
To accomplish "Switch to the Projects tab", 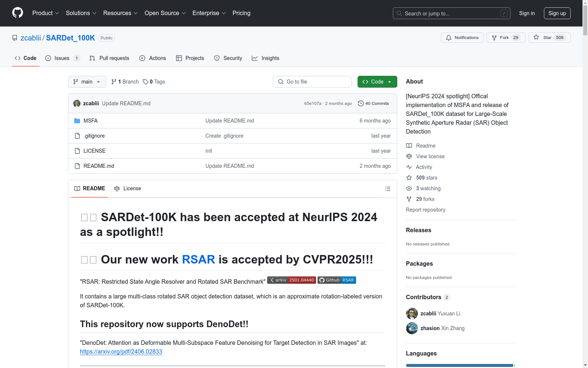I will [190, 58].
